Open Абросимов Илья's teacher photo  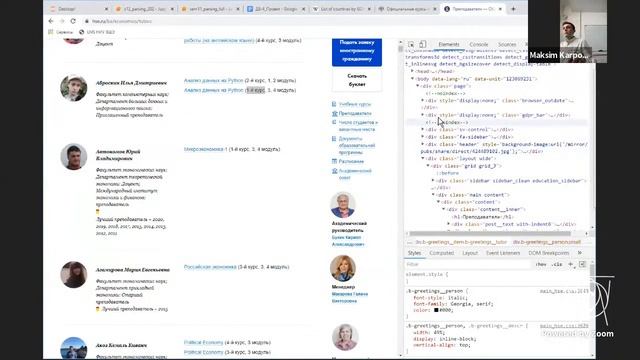click(73, 88)
